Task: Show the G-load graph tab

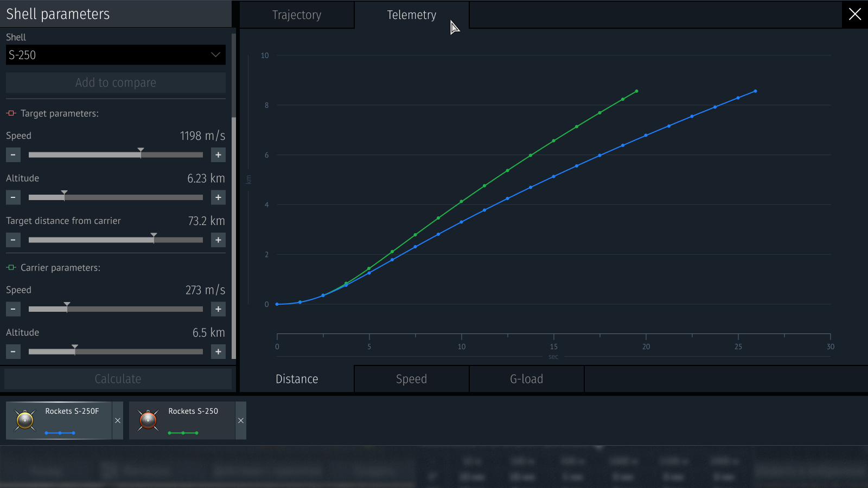Action: 527,378
